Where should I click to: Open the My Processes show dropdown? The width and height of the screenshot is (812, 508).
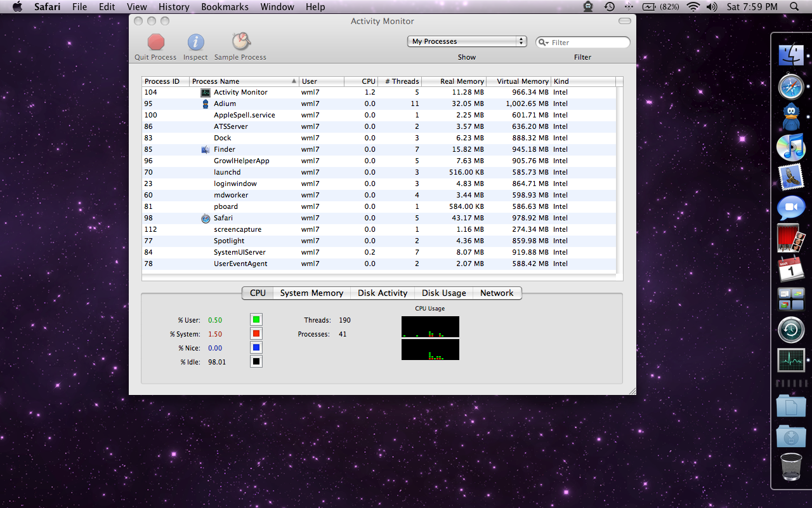click(x=467, y=41)
